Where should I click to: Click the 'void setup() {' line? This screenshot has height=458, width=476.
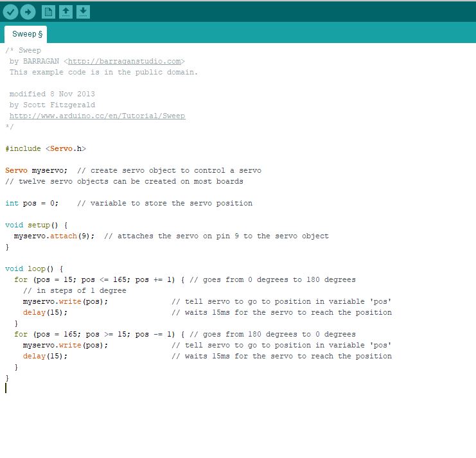coord(36,225)
